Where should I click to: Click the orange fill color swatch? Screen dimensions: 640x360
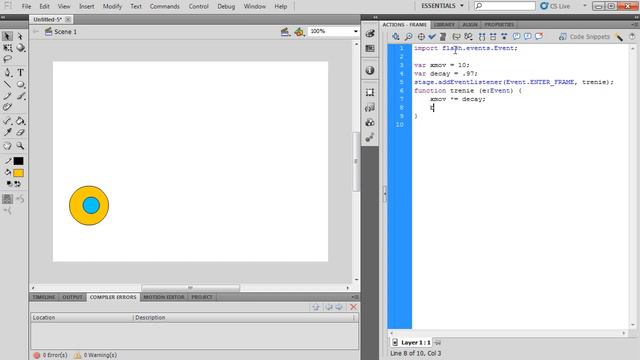pyautogui.click(x=18, y=173)
